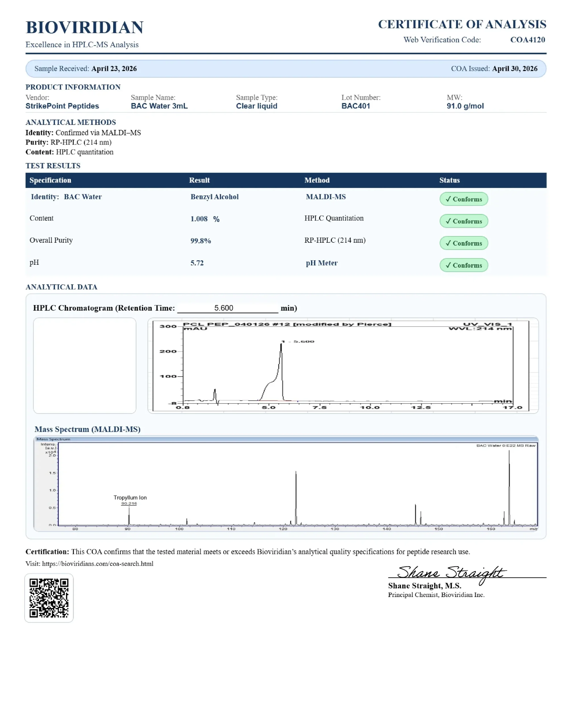Click the retention time field showing 5.600
Screen dimensions: 562x728
[x=228, y=308]
